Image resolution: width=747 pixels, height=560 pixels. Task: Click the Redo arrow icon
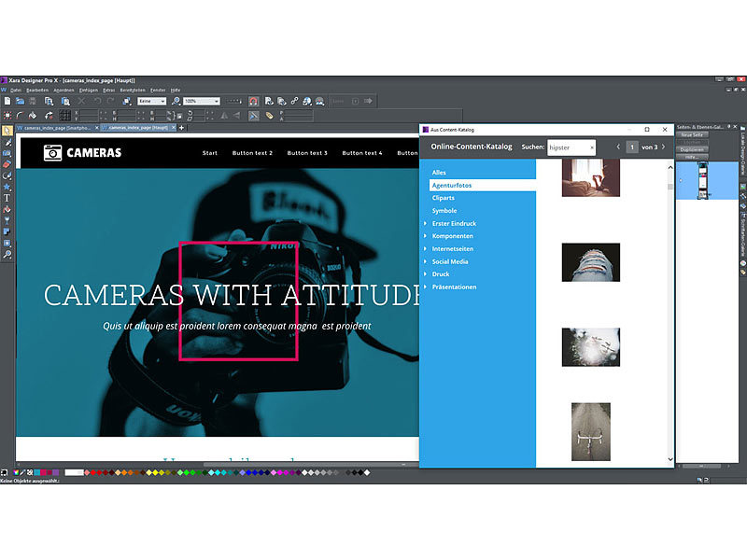pyautogui.click(x=110, y=101)
